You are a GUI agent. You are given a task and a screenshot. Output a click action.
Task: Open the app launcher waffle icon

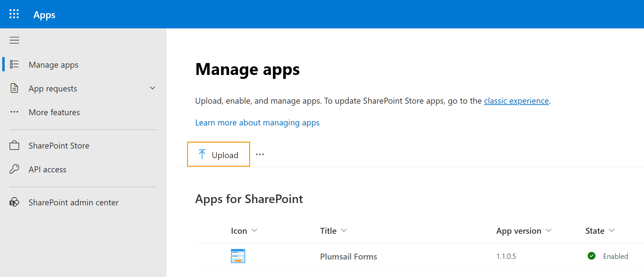(x=14, y=14)
